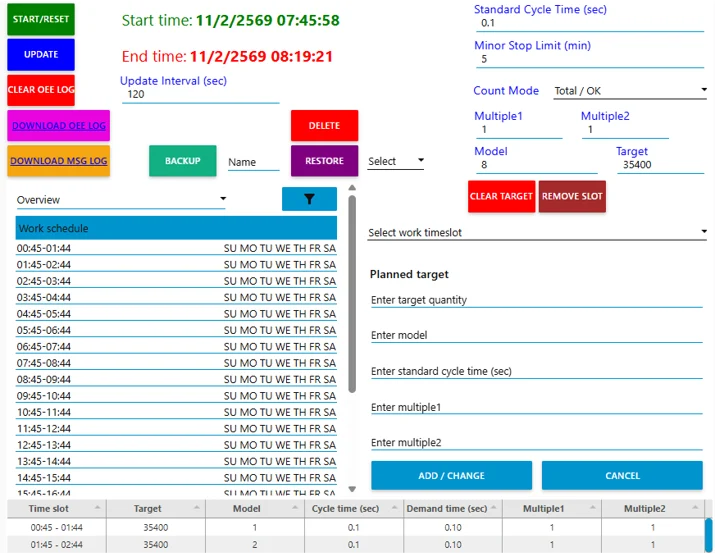Click the filter funnel icon button
Screen dimensions: 715x553
[x=309, y=199]
